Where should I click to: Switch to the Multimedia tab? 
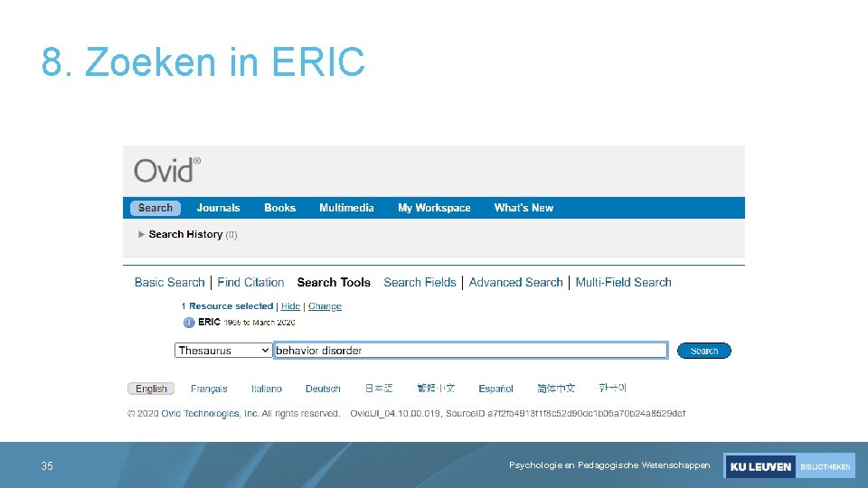point(346,208)
